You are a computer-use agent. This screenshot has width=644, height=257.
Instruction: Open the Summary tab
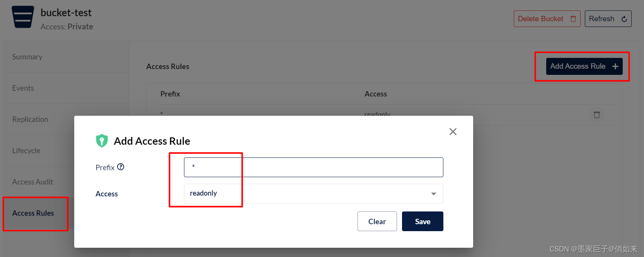(27, 57)
